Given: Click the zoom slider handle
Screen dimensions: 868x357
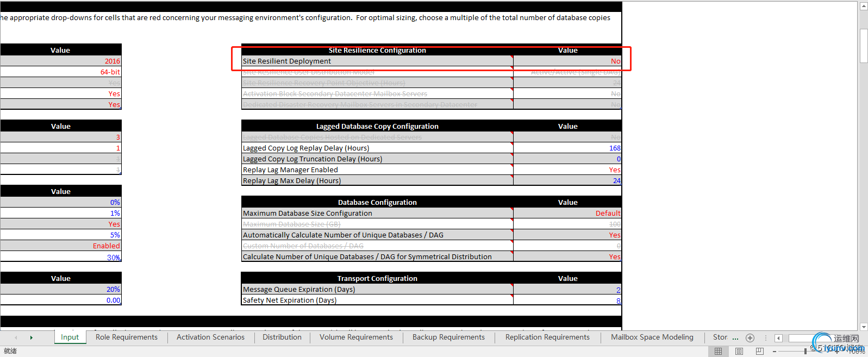Looking at the screenshot, I should pyautogui.click(x=805, y=352).
